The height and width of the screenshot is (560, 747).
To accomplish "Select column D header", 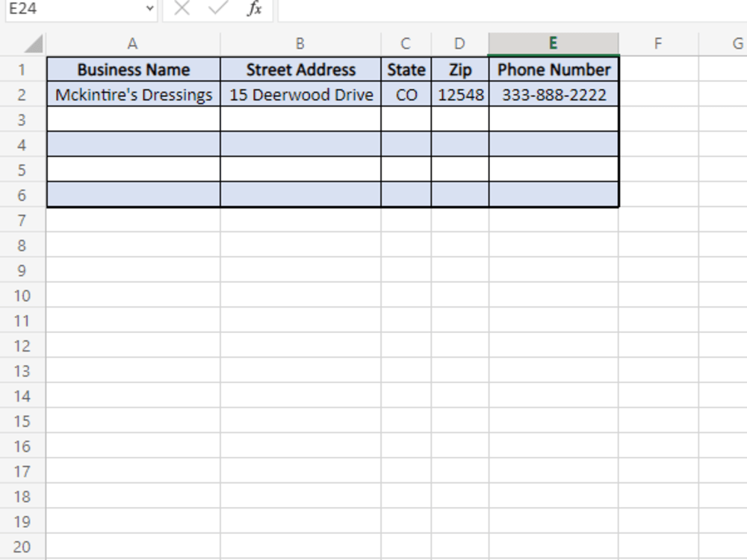I will pyautogui.click(x=459, y=44).
